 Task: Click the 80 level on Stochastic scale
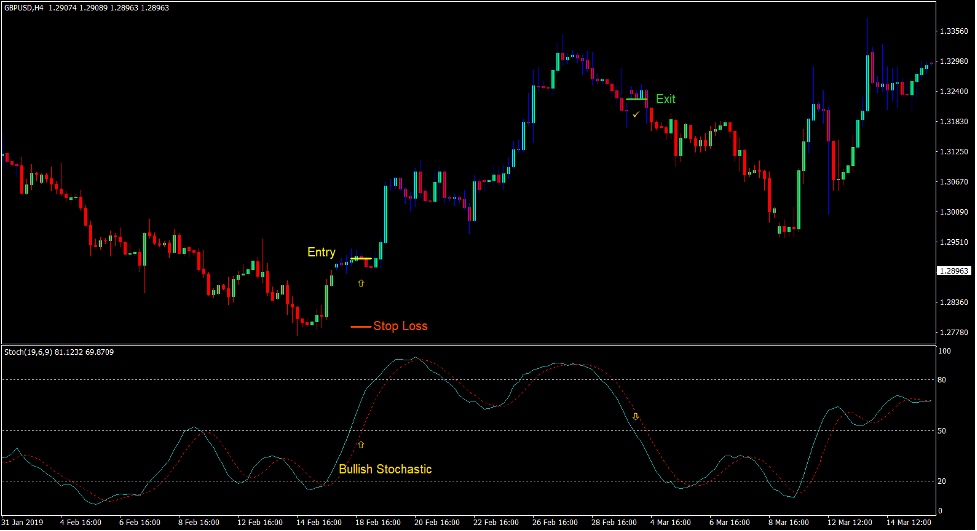[943, 380]
